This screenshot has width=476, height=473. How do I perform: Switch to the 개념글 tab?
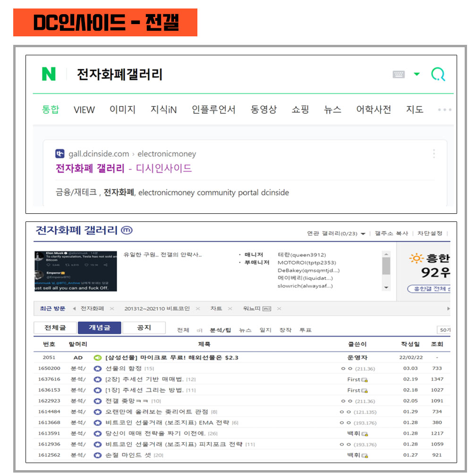pyautogui.click(x=100, y=328)
